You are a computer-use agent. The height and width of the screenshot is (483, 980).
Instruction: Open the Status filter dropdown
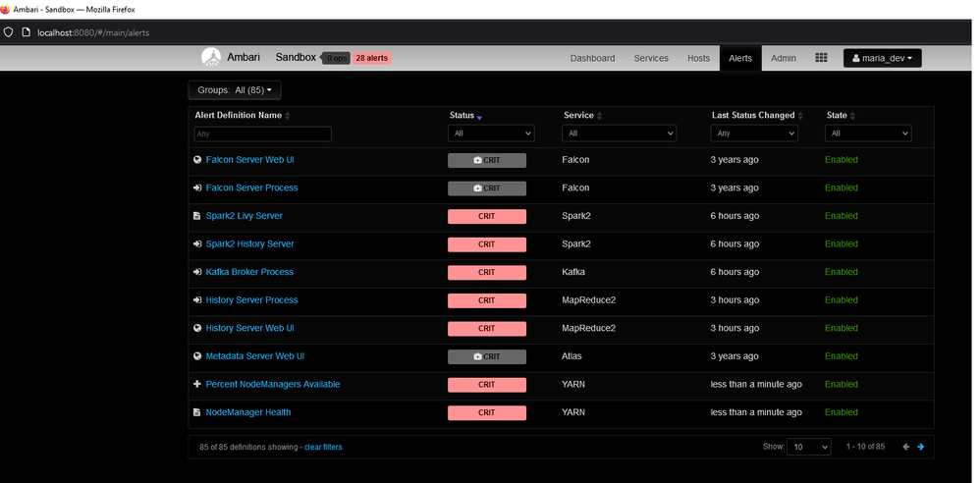(491, 134)
